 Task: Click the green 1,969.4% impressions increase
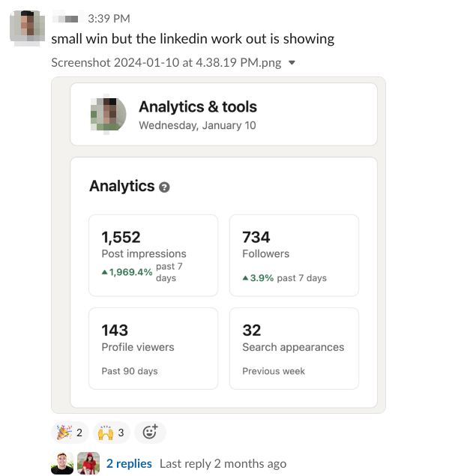point(127,272)
